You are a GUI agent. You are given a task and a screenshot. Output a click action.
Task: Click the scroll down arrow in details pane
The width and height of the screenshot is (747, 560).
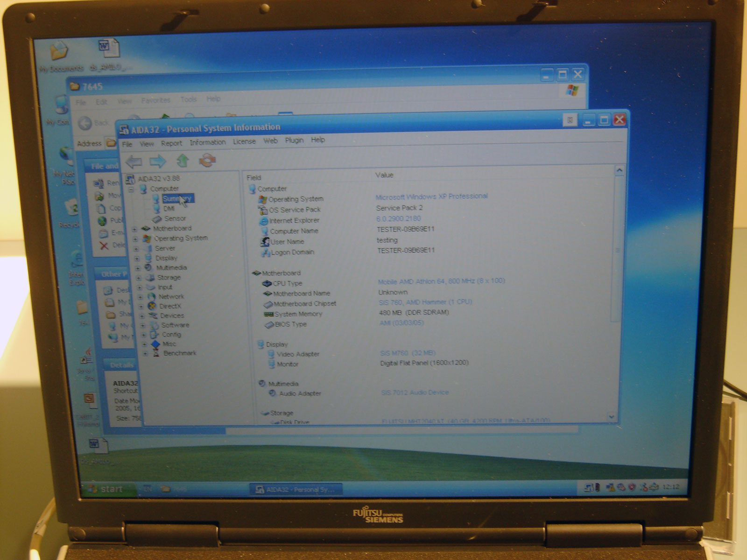tap(612, 416)
